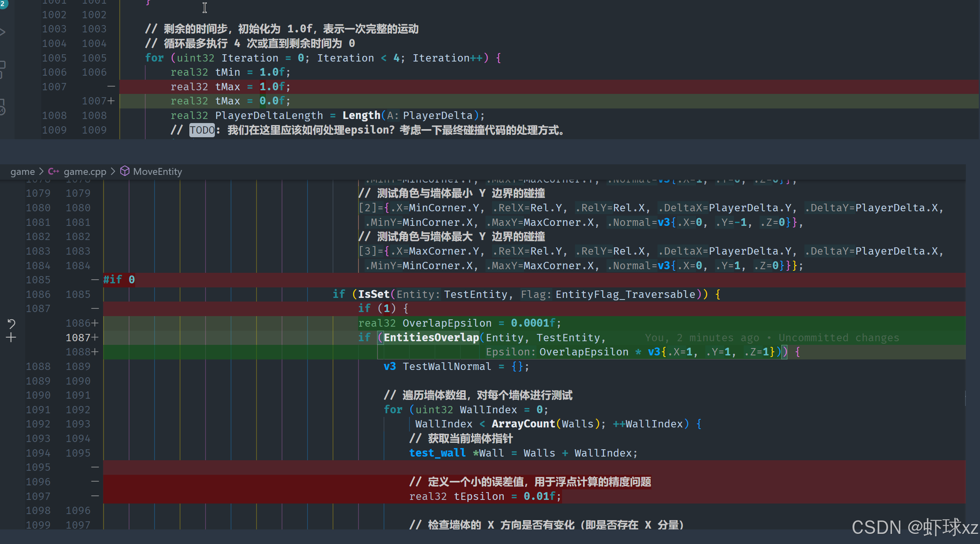Click the 'for (uint32 Iteration = 0' loop line
This screenshot has width=980, height=544.
click(x=323, y=58)
